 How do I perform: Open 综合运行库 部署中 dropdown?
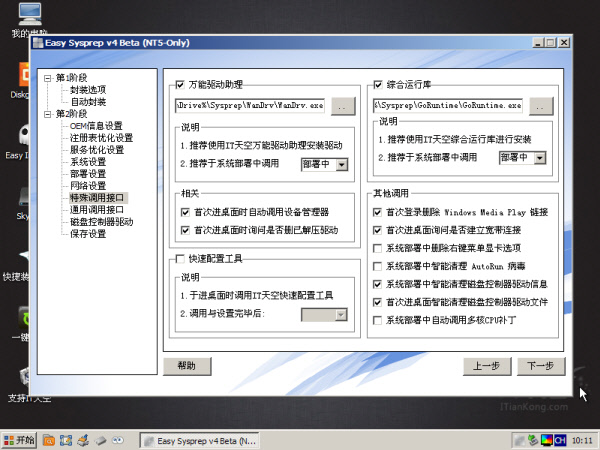540,158
